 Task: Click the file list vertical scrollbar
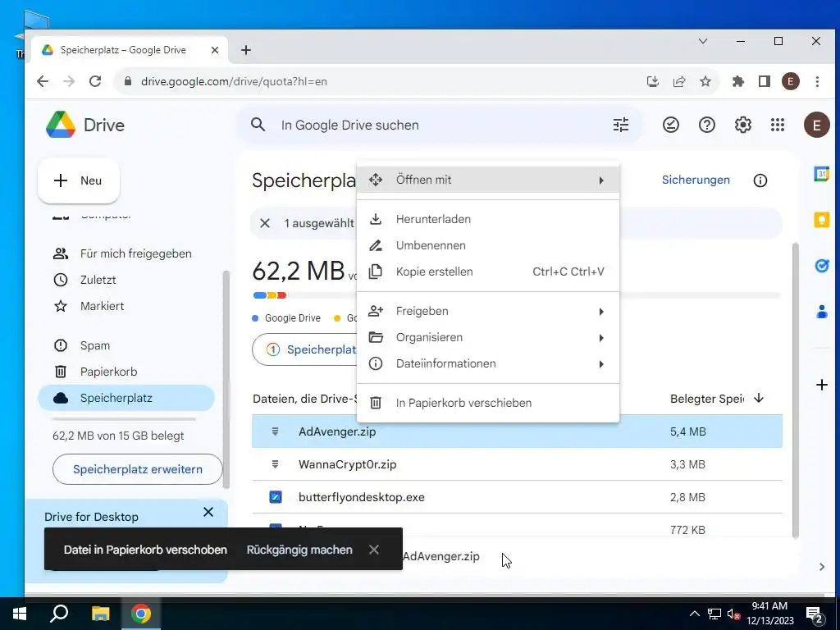point(796,390)
